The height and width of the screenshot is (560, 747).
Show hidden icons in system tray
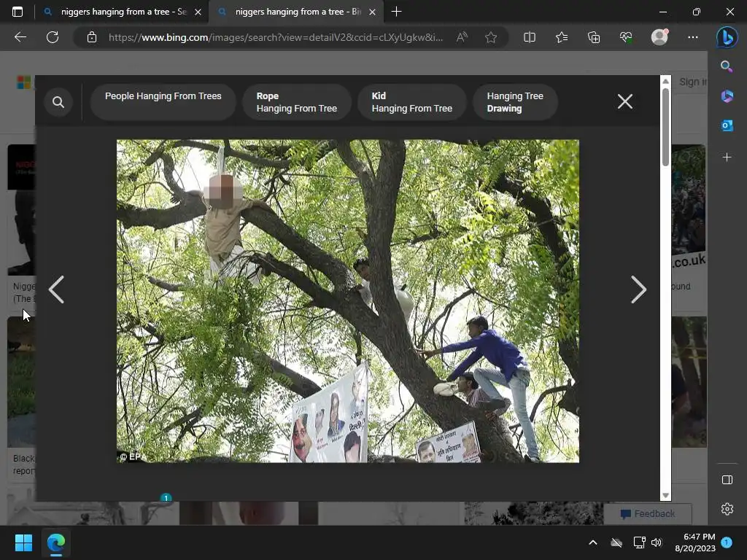[593, 542]
